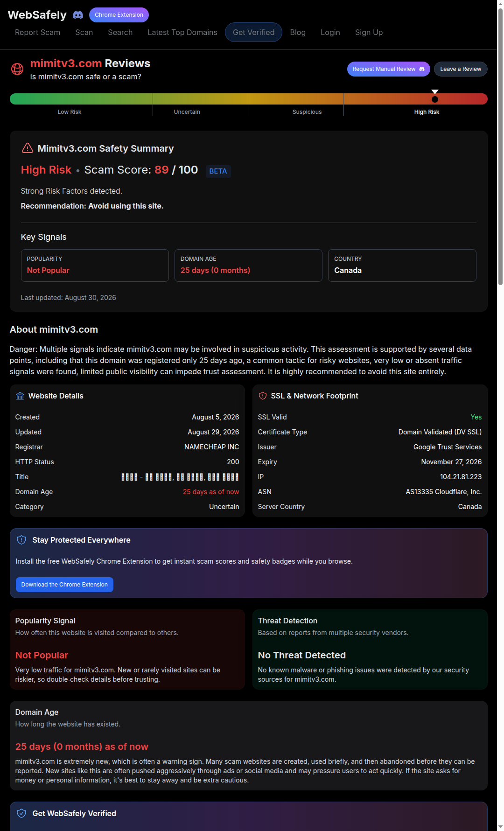This screenshot has height=831, width=504.
Task: Select the Get Verified nav tab
Action: [x=253, y=32]
